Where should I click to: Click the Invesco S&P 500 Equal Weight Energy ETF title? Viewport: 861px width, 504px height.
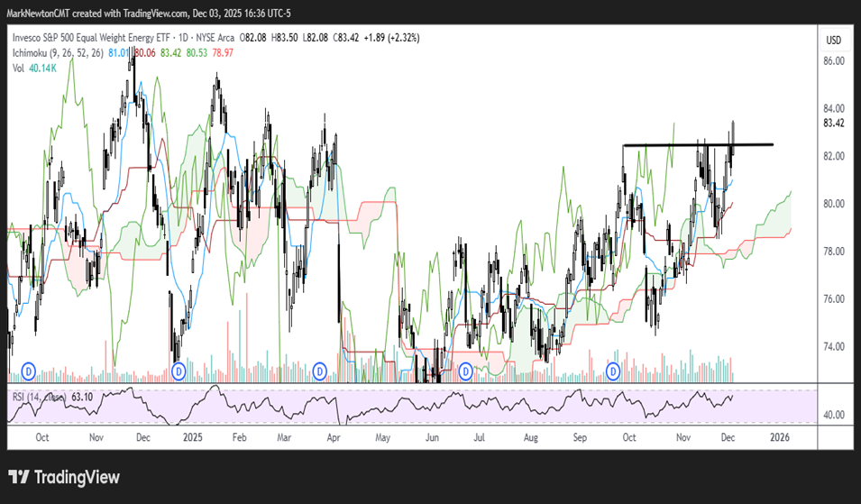(108, 38)
